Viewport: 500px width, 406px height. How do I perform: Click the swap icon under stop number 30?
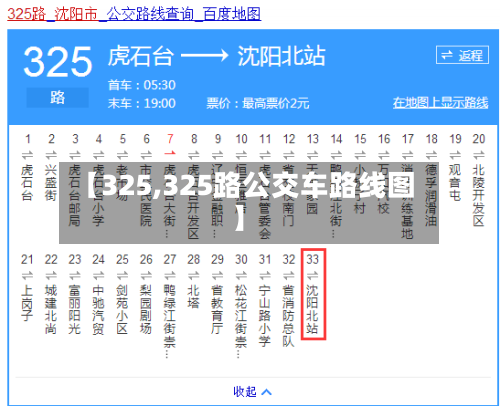pyautogui.click(x=241, y=276)
